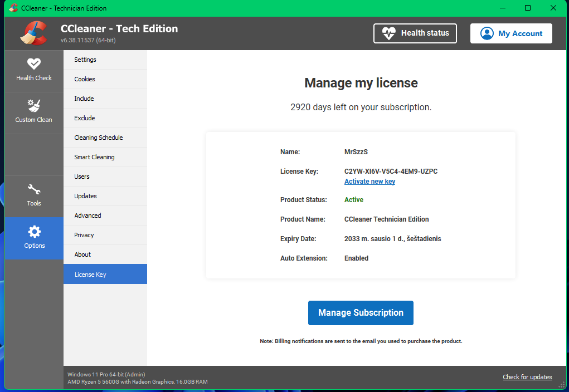Click the window resize grip corner
This screenshot has width=569, height=392.
point(562,385)
